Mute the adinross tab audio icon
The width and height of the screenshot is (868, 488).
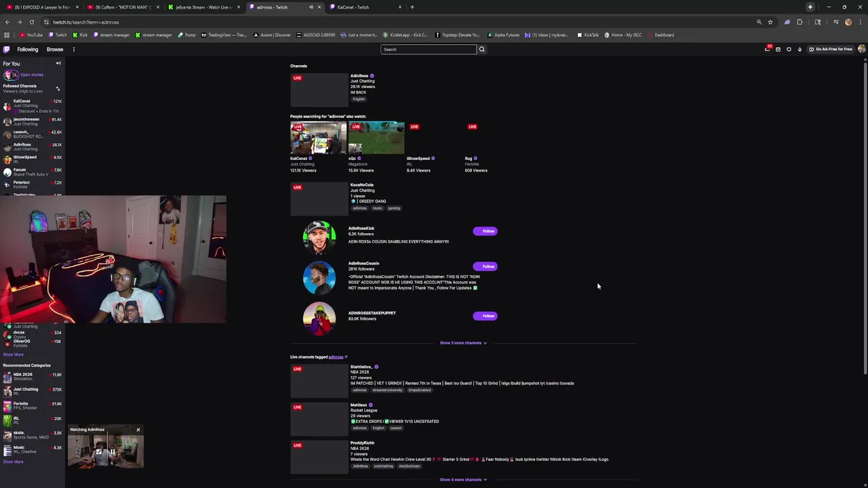[311, 7]
